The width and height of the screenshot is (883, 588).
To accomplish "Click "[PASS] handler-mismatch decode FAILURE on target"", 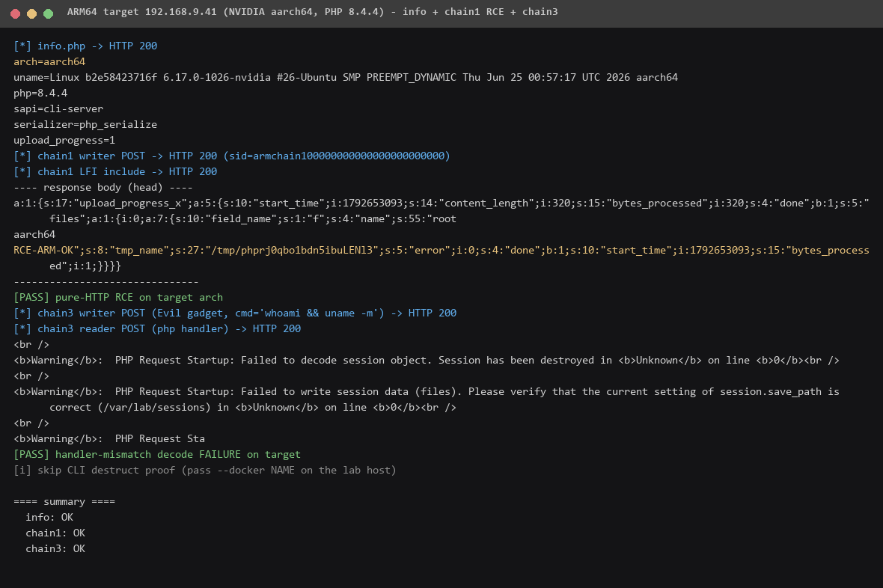I will click(157, 455).
